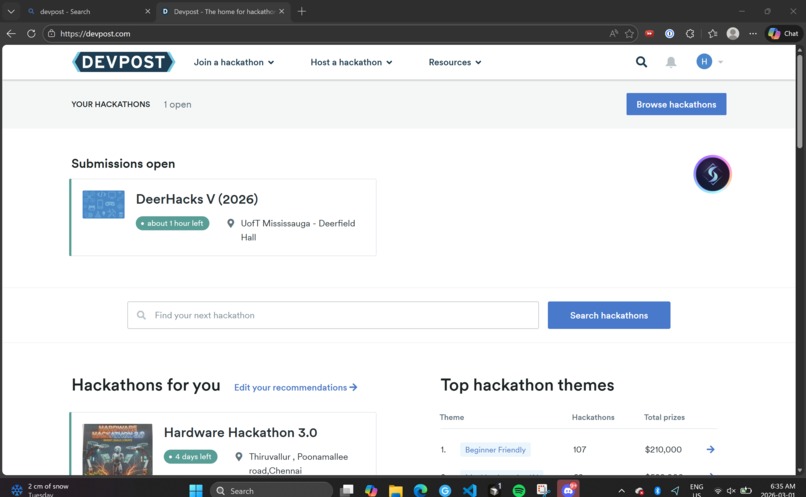Focus the Find your next hackathon field

[x=333, y=315]
